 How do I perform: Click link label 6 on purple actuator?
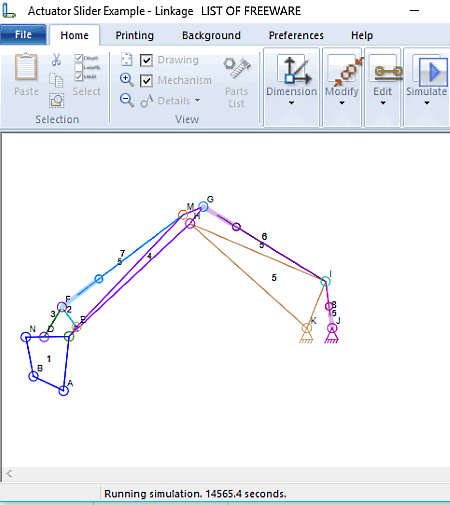[x=264, y=236]
